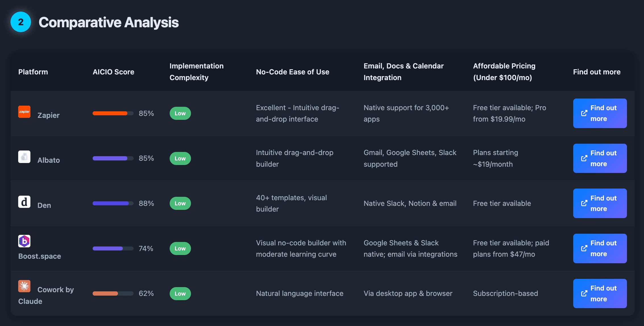Click the Cowork by Claude starburst logo

click(x=24, y=286)
